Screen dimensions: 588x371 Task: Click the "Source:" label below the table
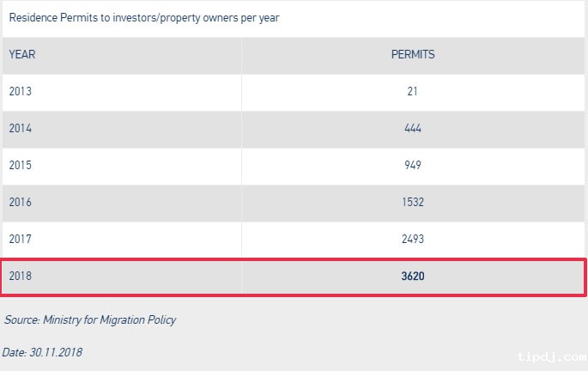[22, 320]
